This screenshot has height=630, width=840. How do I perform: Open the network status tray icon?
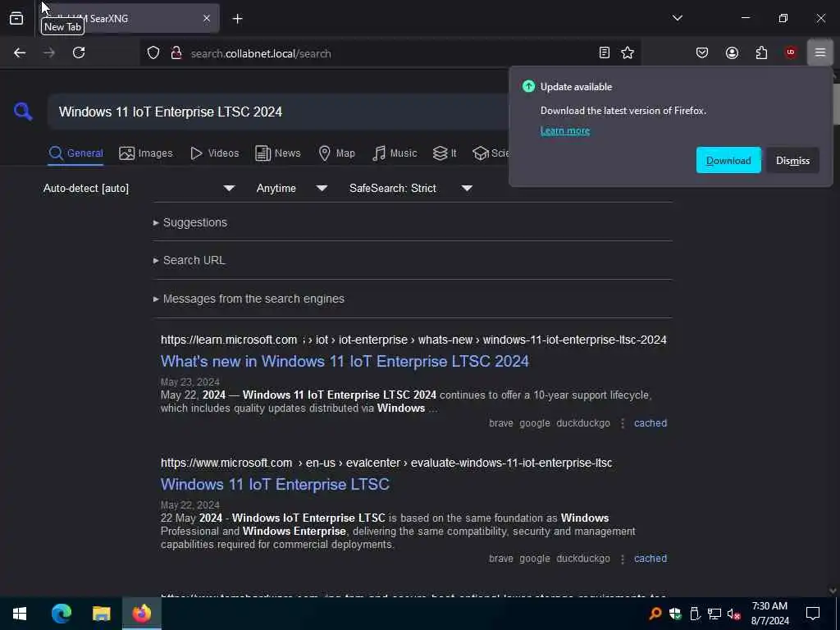(714, 614)
